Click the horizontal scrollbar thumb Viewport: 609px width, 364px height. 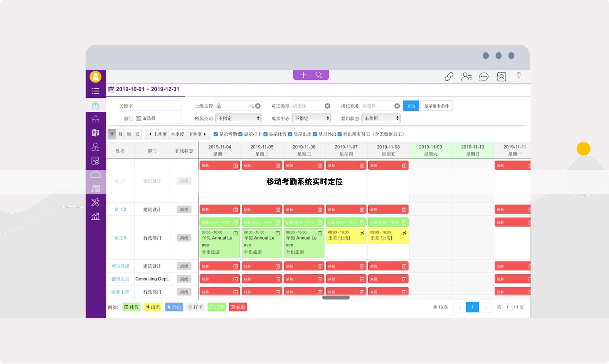tap(336, 298)
